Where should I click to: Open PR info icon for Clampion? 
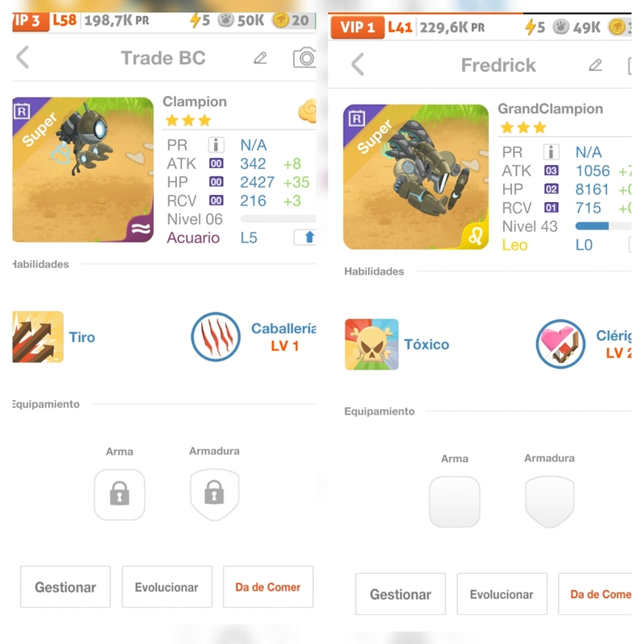click(x=216, y=145)
